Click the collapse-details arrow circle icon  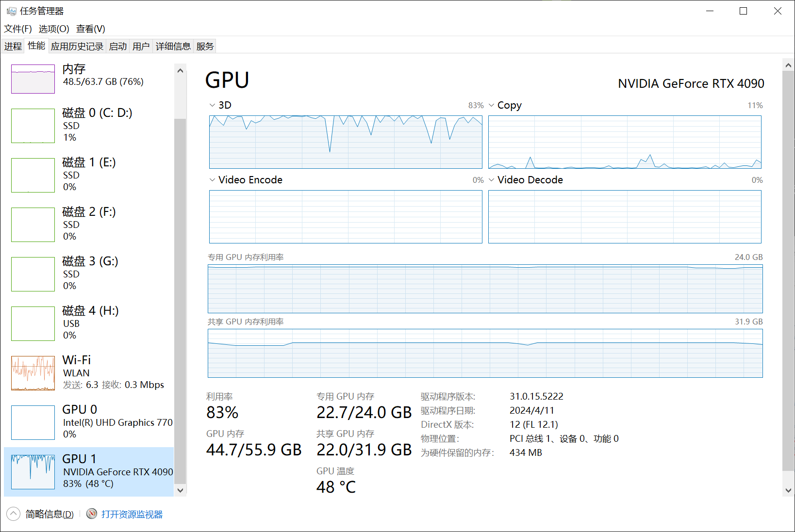point(14,514)
